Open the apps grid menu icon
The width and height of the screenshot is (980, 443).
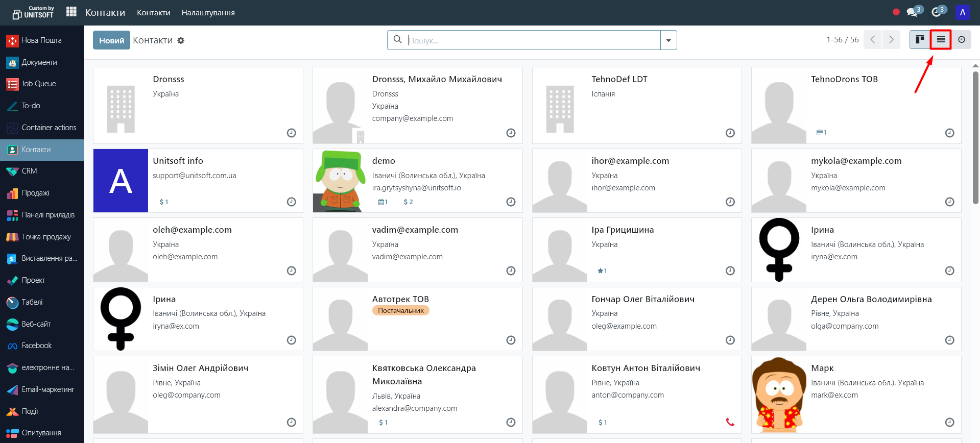pyautogui.click(x=71, y=12)
